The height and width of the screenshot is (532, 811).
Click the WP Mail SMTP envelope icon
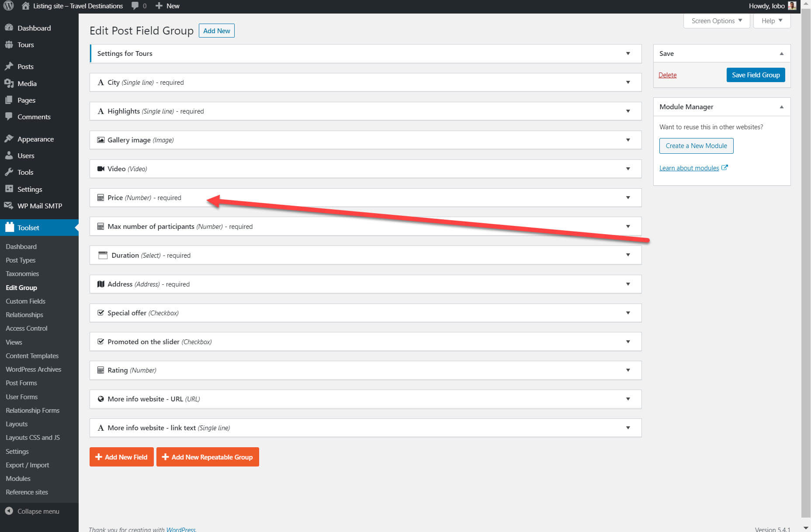[9, 205]
